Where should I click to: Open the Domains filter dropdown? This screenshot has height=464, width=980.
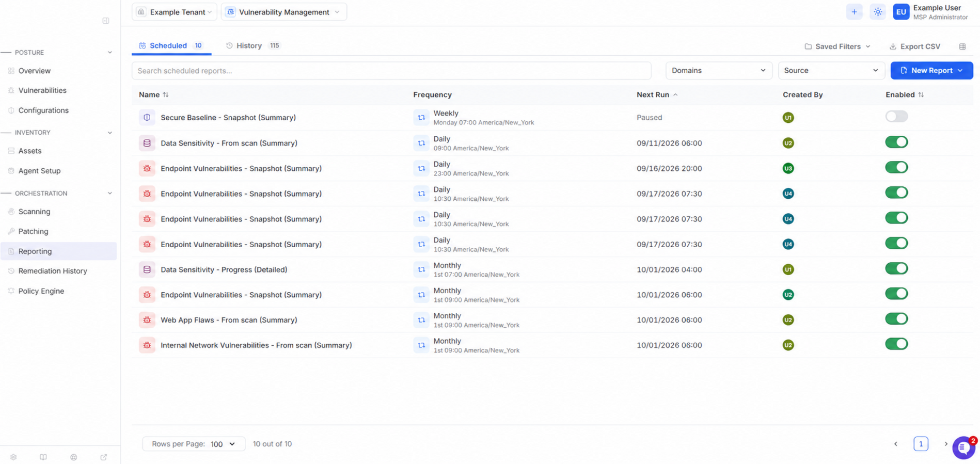[719, 71]
